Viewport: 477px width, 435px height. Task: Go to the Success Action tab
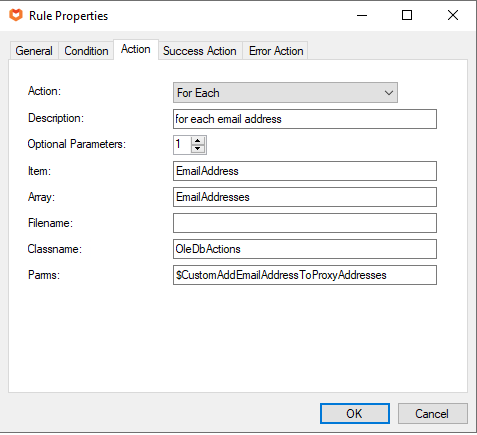coord(200,51)
